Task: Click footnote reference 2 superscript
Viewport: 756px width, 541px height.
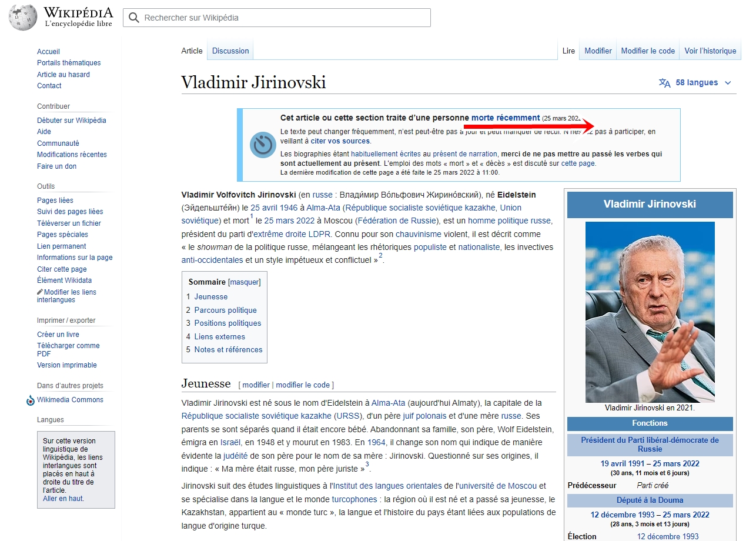Action: 380,256
